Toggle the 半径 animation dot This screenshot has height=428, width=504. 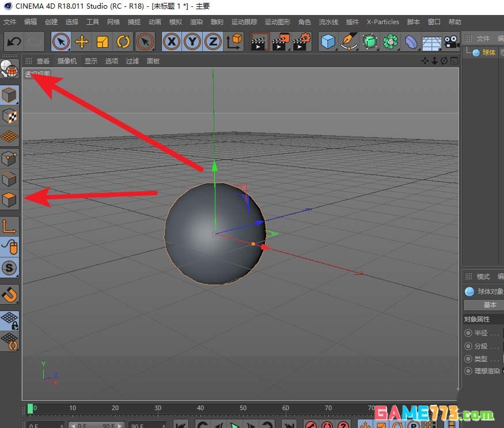[468, 333]
